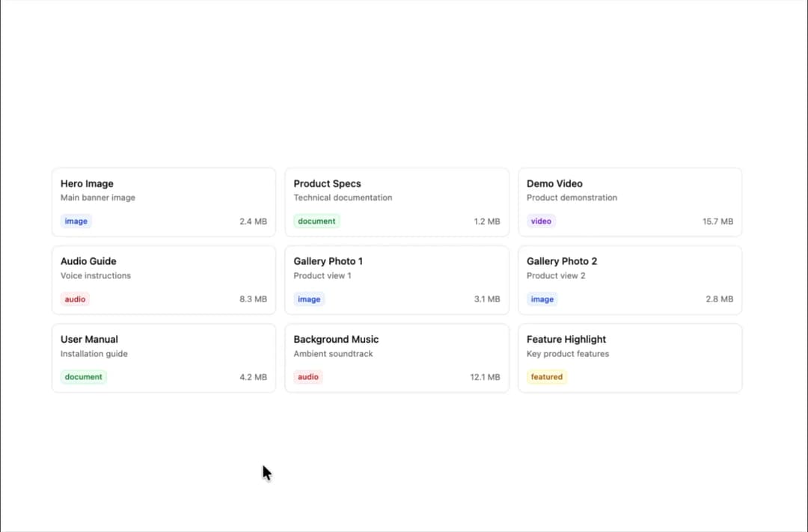This screenshot has width=808, height=532.
Task: Click the 2.8 MB file size
Action: [x=720, y=299]
